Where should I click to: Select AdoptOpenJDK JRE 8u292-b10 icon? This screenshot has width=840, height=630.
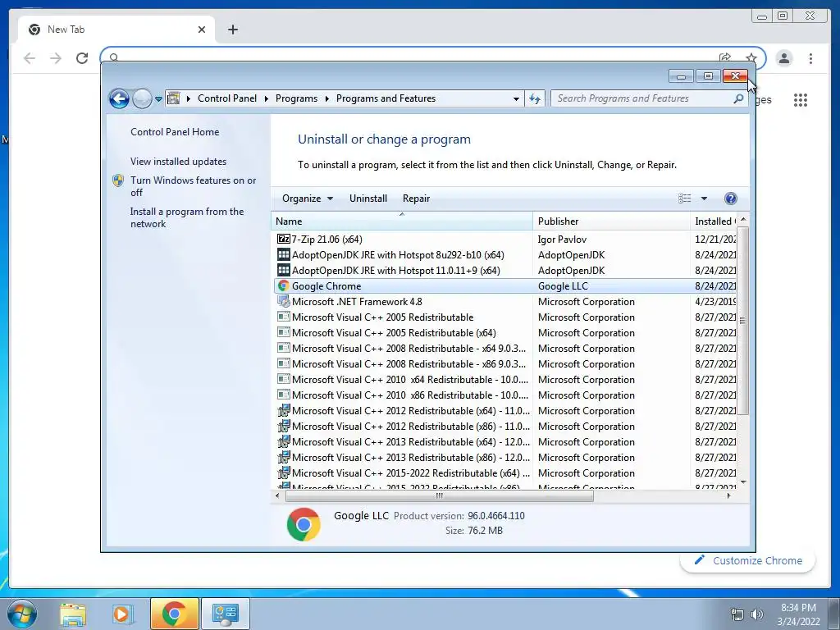(x=283, y=254)
